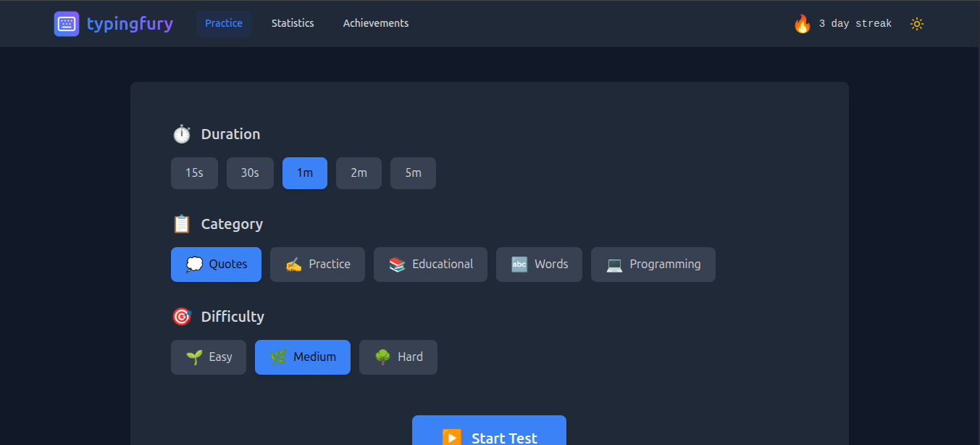The image size is (980, 445).
Task: Click the Category heading text
Action: coord(232,224)
